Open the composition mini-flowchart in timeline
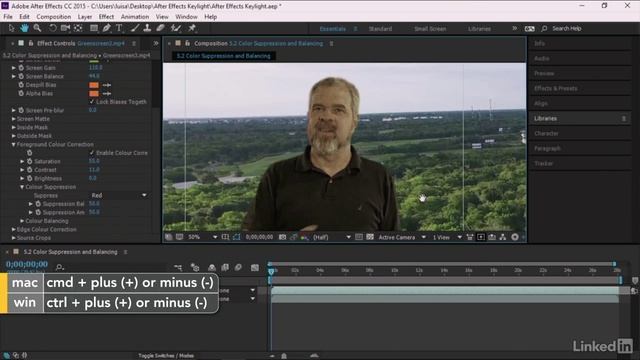 click(178, 268)
